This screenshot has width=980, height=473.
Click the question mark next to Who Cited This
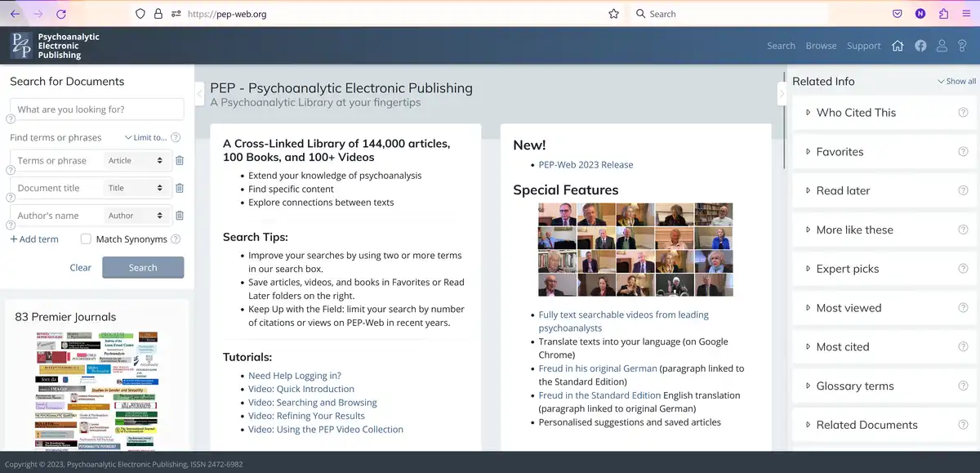(x=961, y=113)
